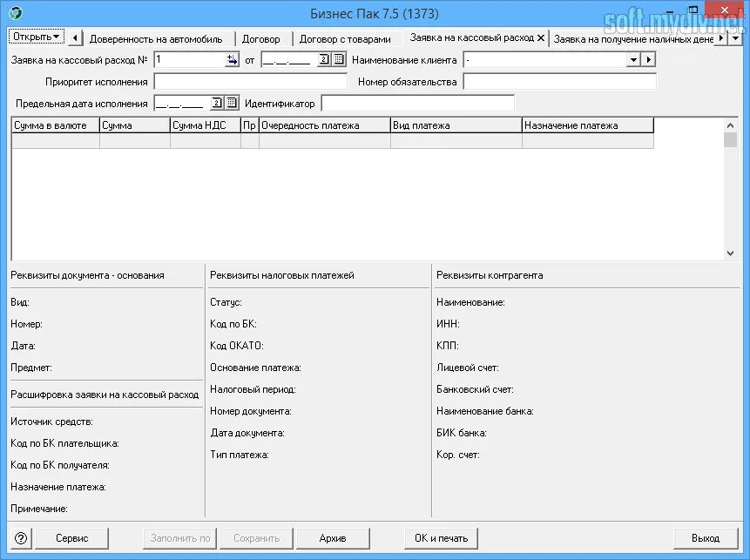The image size is (750, 560).
Task: Click the ОК и печать button
Action: point(441,538)
